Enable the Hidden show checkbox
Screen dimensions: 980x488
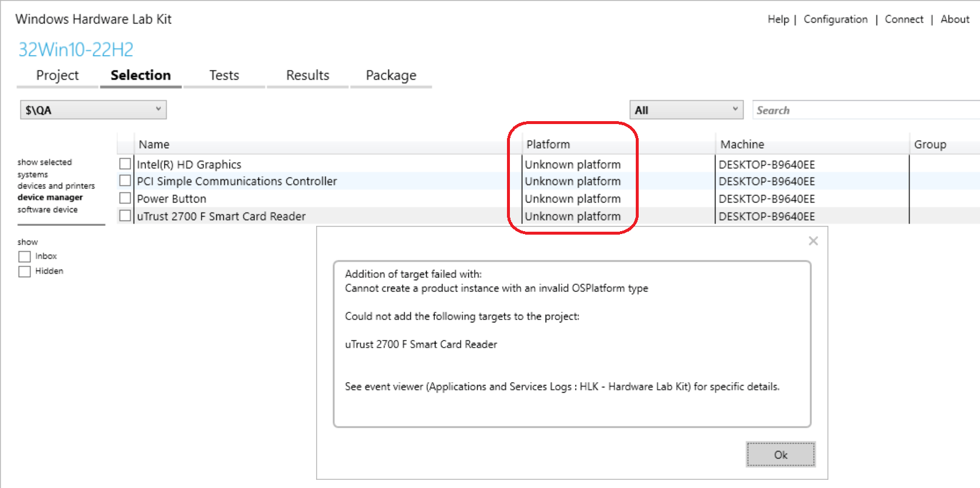tap(25, 272)
